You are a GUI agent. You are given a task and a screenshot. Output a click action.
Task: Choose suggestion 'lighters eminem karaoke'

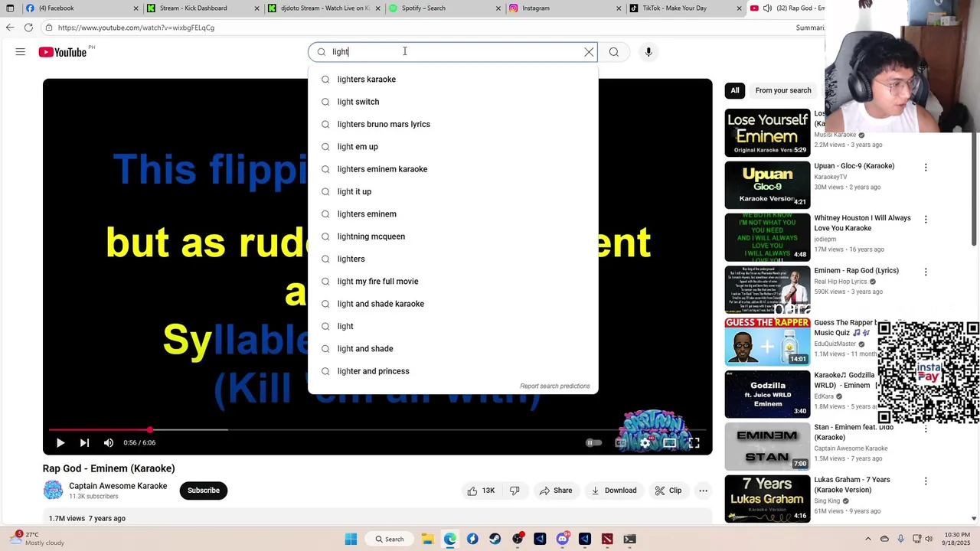452,169
